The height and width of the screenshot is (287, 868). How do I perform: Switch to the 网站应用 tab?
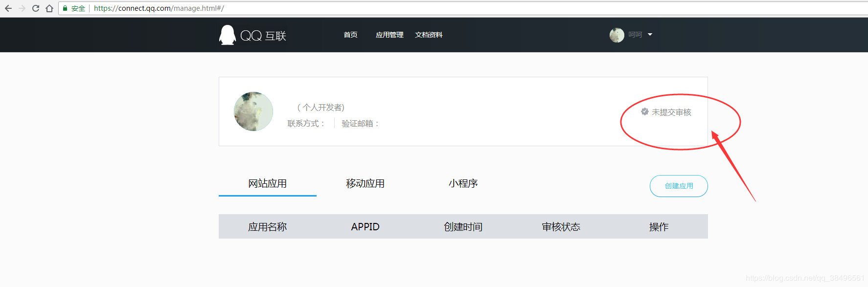coord(267,184)
